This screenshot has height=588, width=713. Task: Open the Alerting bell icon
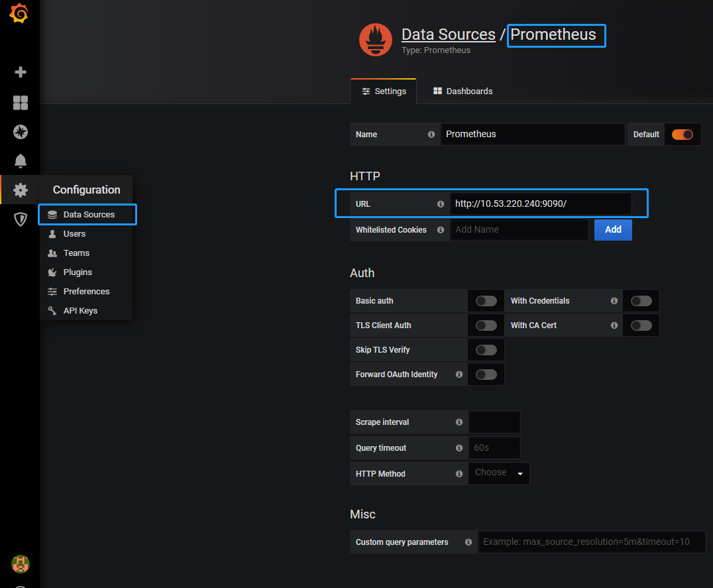tap(21, 161)
